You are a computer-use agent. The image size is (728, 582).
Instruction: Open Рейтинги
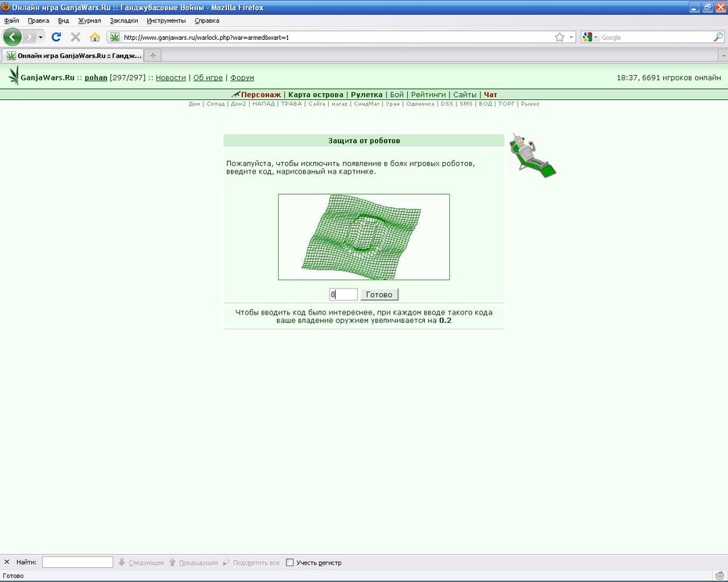pos(428,95)
